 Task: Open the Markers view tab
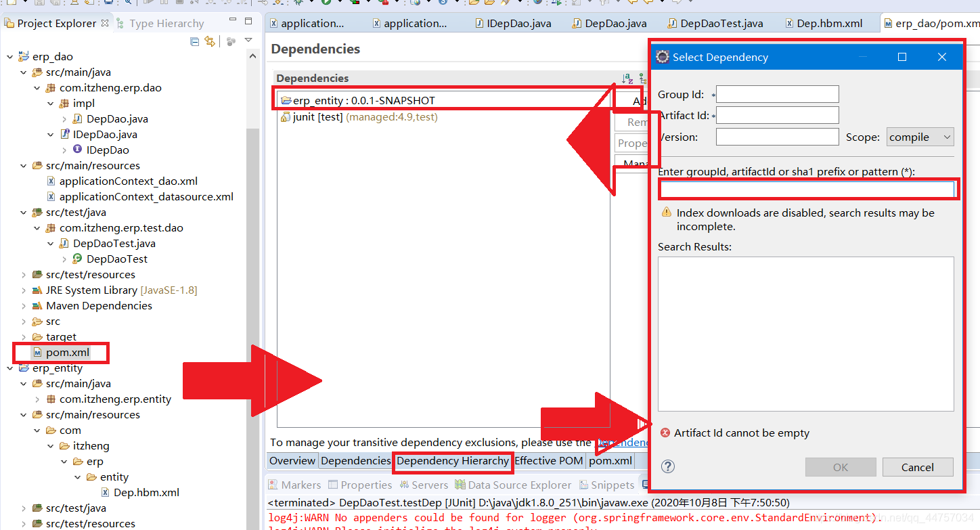pos(294,485)
